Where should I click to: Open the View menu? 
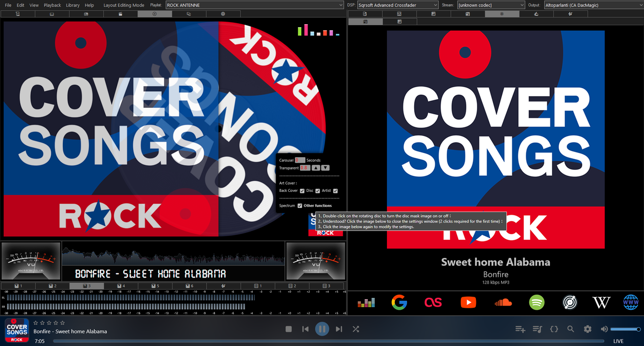pyautogui.click(x=34, y=5)
